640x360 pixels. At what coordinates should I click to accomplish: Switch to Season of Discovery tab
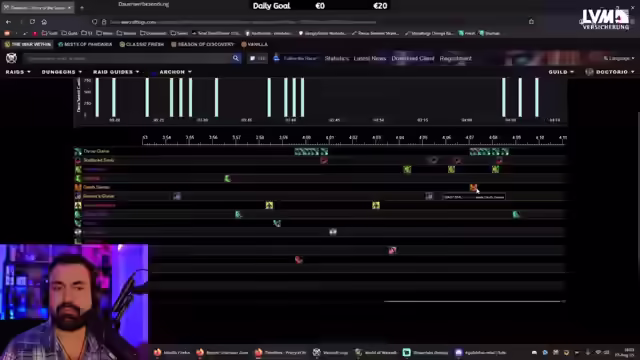point(203,44)
